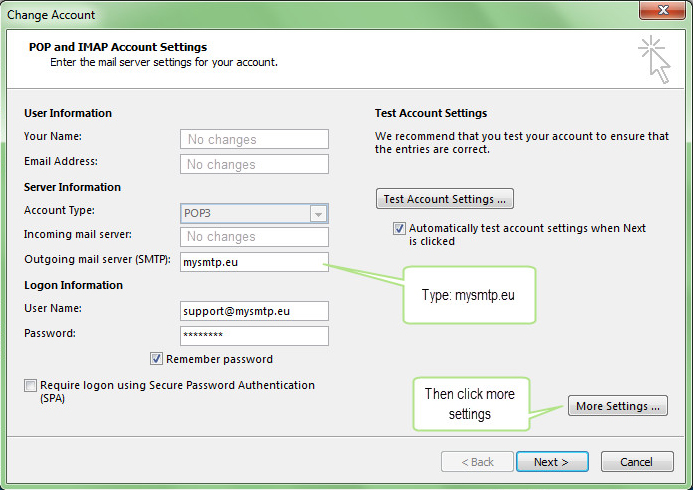This screenshot has height=490, width=693.
Task: Toggle the Remember password checkbox
Action: pyautogui.click(x=157, y=359)
